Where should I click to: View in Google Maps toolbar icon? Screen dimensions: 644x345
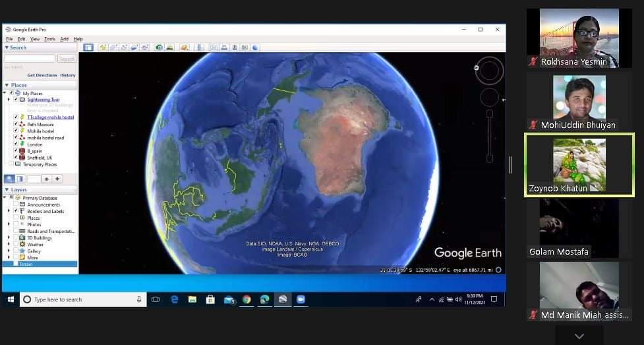[x=245, y=47]
